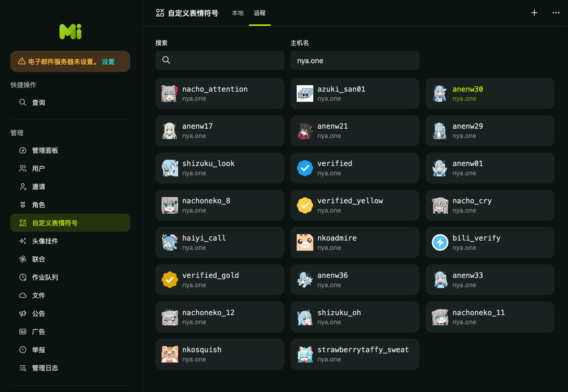
Task: Open the 举报 reports section
Action: click(38, 349)
